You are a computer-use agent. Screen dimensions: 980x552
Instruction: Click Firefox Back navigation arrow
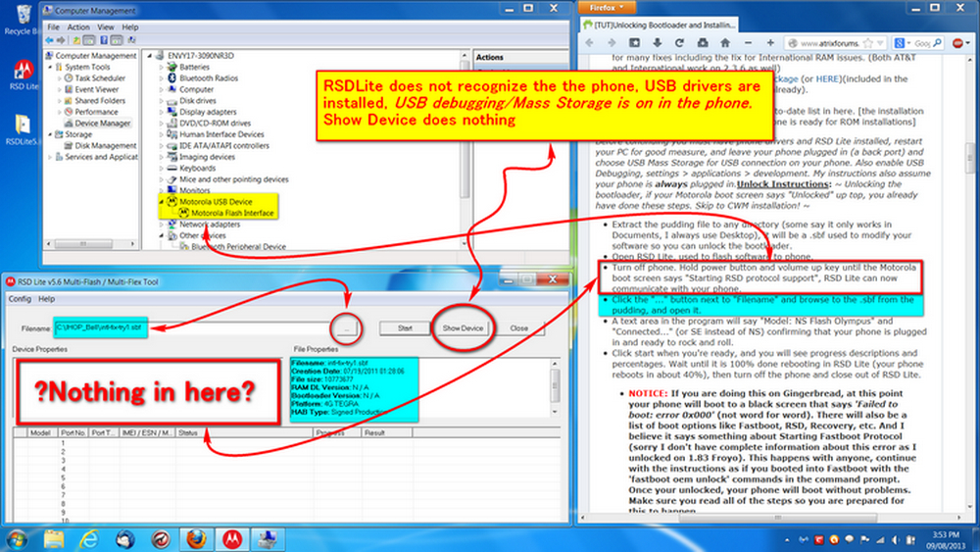[x=589, y=42]
